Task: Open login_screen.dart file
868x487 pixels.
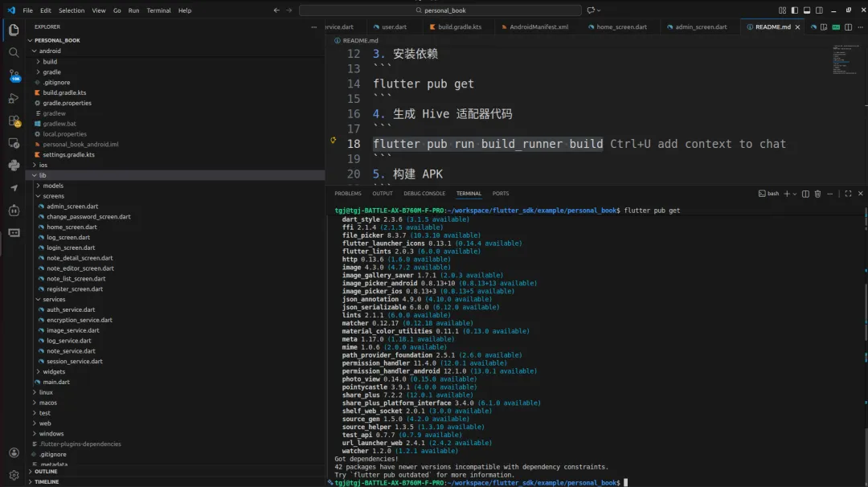Action: pyautogui.click(x=70, y=248)
